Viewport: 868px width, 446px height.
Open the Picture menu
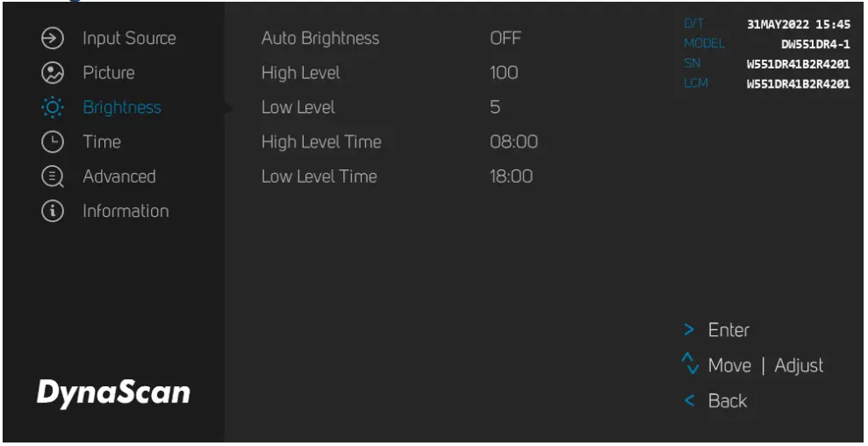coord(109,73)
